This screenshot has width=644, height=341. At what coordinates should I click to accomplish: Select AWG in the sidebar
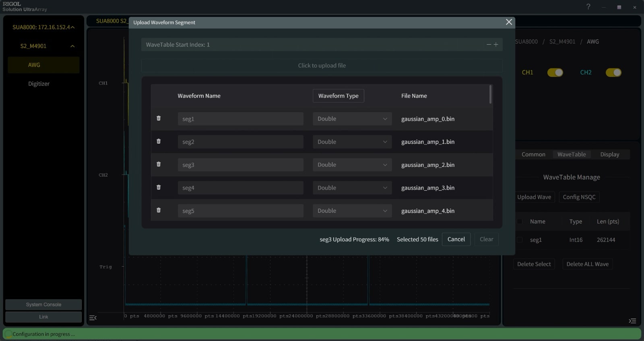tap(43, 65)
